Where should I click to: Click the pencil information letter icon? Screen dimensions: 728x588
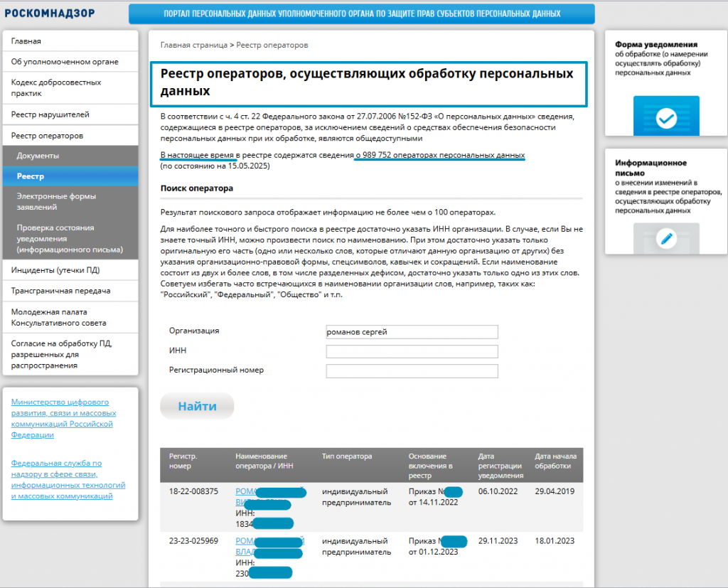pyautogui.click(x=666, y=239)
